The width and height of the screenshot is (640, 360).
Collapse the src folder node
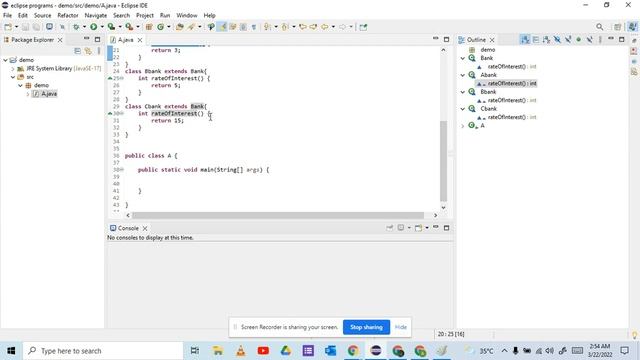[x=13, y=77]
